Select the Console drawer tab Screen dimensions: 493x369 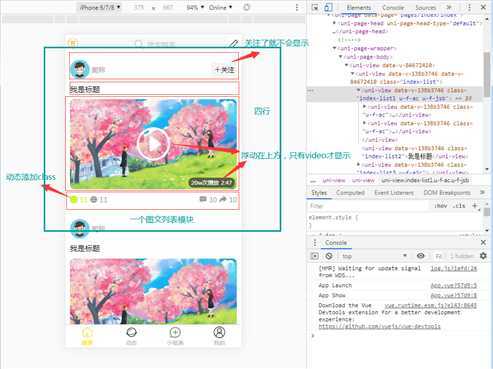(336, 243)
